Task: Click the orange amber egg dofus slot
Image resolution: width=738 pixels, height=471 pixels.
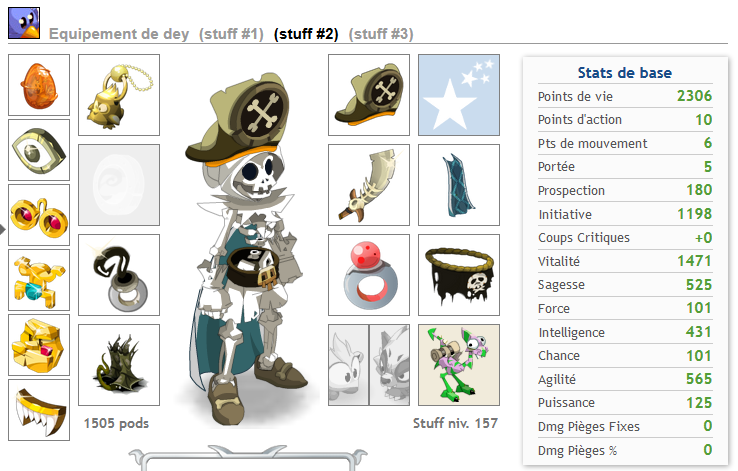Action: (x=39, y=85)
